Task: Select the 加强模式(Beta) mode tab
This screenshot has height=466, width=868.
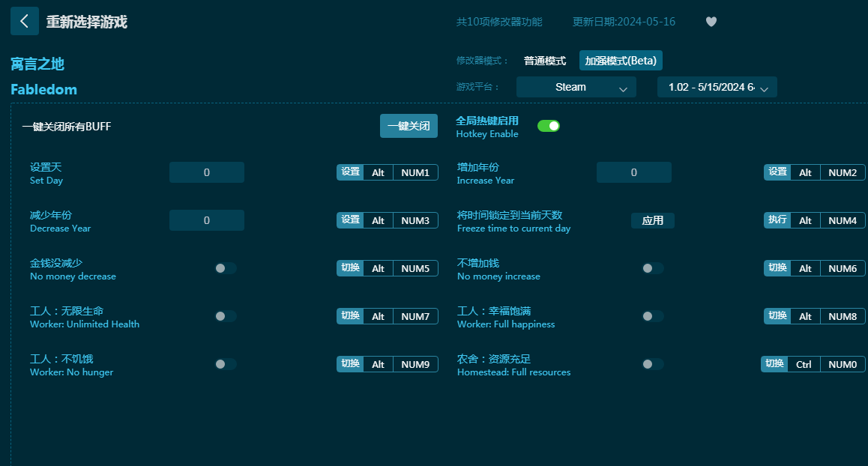Action: [x=621, y=61]
